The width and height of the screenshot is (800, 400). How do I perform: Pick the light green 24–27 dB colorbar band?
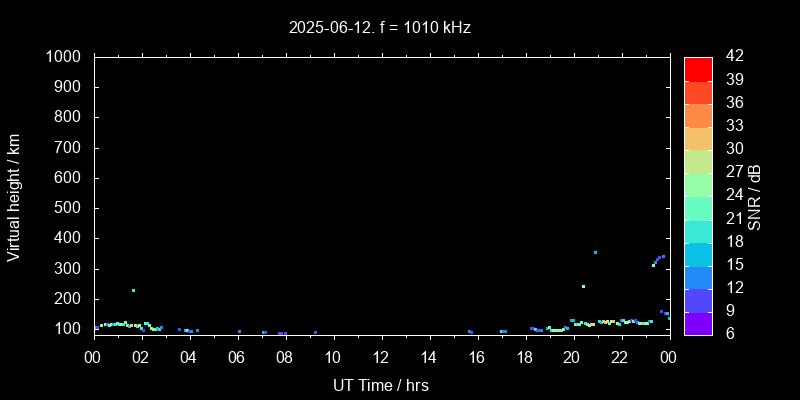point(698,184)
